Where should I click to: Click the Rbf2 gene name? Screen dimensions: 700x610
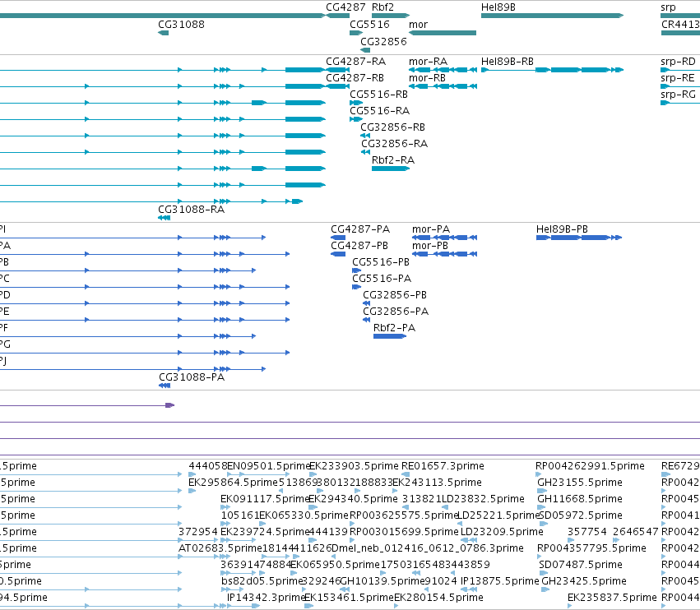(x=382, y=7)
